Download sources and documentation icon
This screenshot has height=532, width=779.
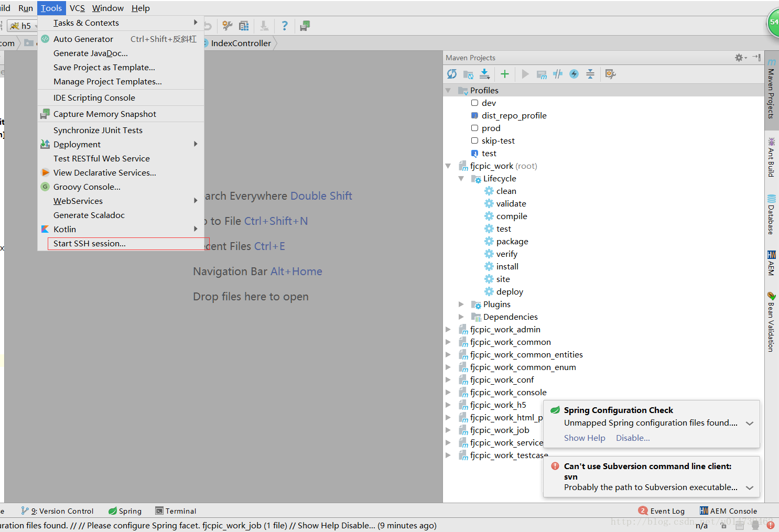coord(485,74)
